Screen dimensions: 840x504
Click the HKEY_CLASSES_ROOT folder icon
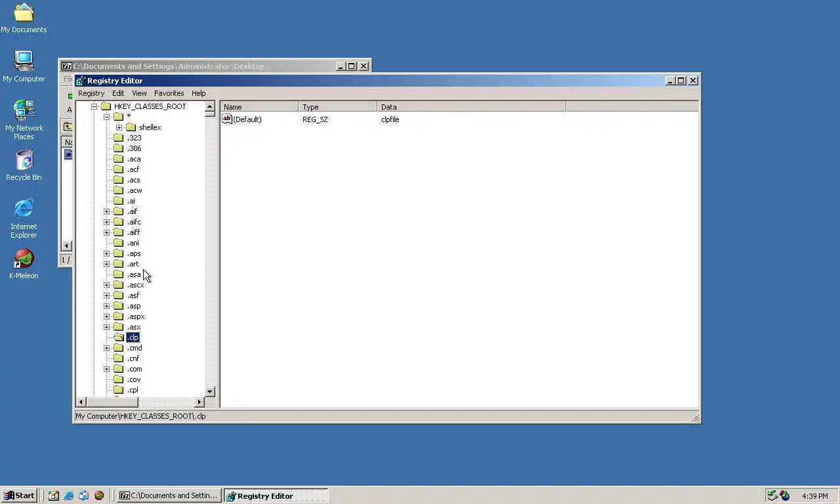point(106,106)
